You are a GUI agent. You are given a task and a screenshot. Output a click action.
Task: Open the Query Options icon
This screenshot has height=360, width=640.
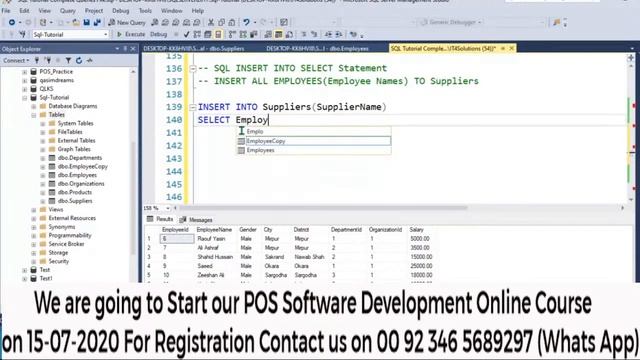(x=208, y=34)
